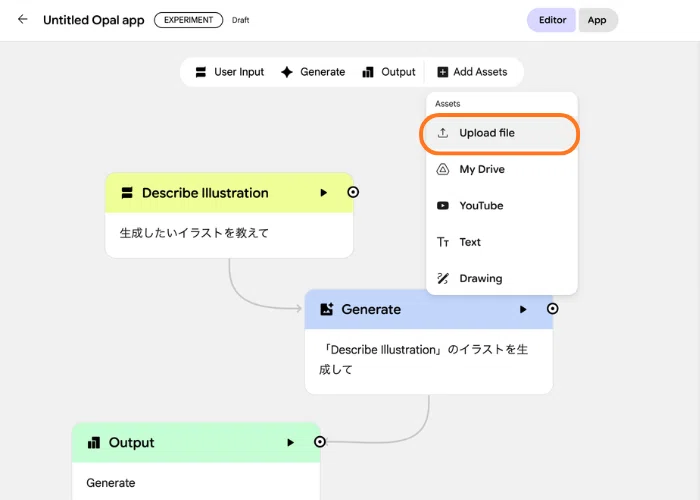Run the Output node play arrow
This screenshot has width=700, height=500.
click(x=291, y=442)
